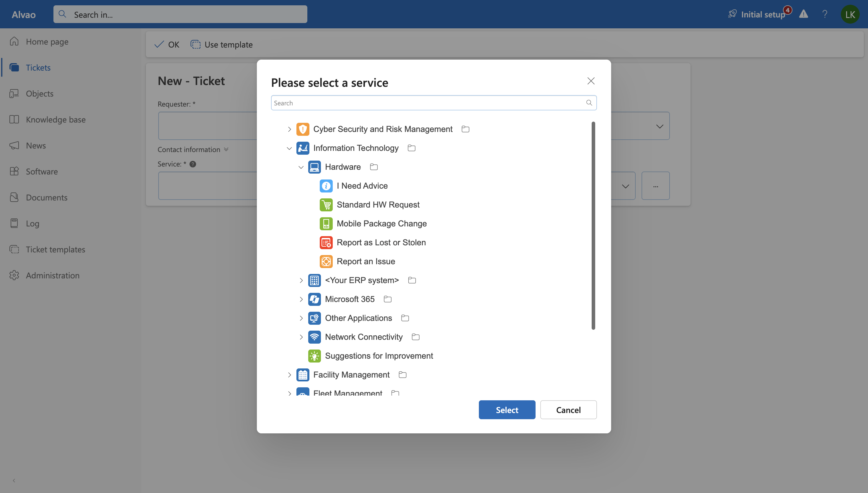Click the I Need Advice info icon
This screenshot has height=493, width=868.
pyautogui.click(x=326, y=186)
